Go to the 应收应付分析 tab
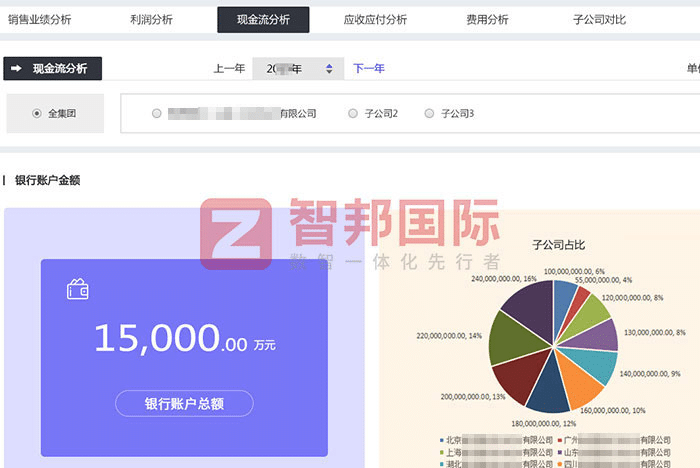 375,19
